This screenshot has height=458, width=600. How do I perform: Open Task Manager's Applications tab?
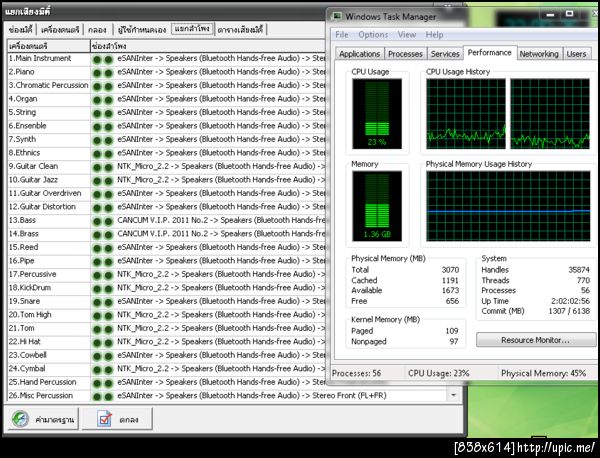click(x=359, y=54)
